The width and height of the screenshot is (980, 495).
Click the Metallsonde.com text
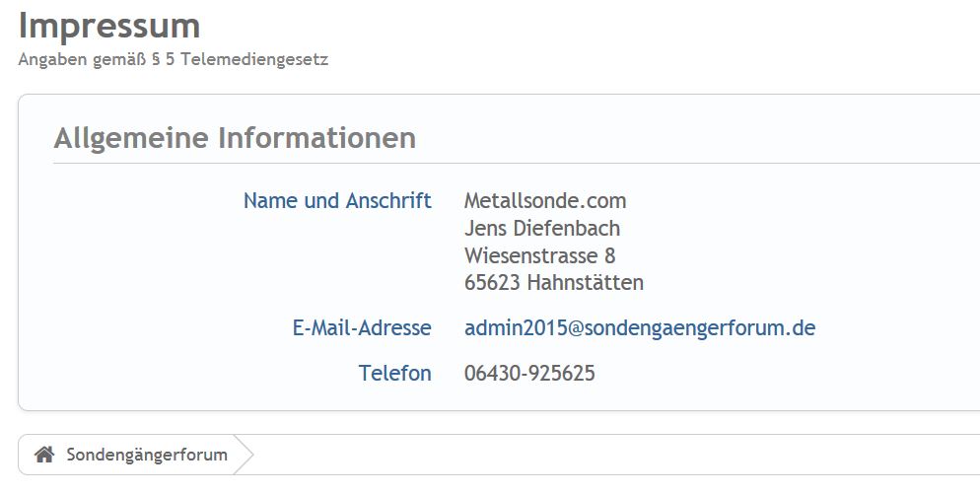545,201
